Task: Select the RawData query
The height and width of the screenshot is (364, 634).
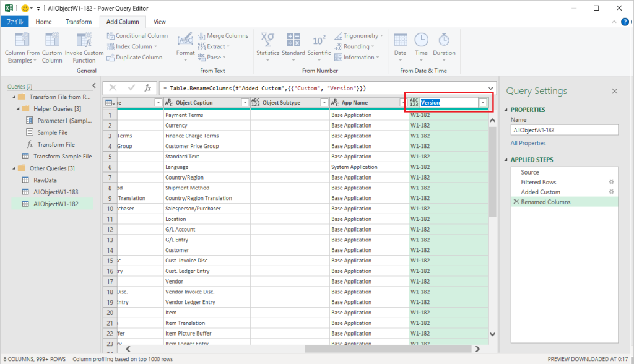Action: pyautogui.click(x=39, y=180)
